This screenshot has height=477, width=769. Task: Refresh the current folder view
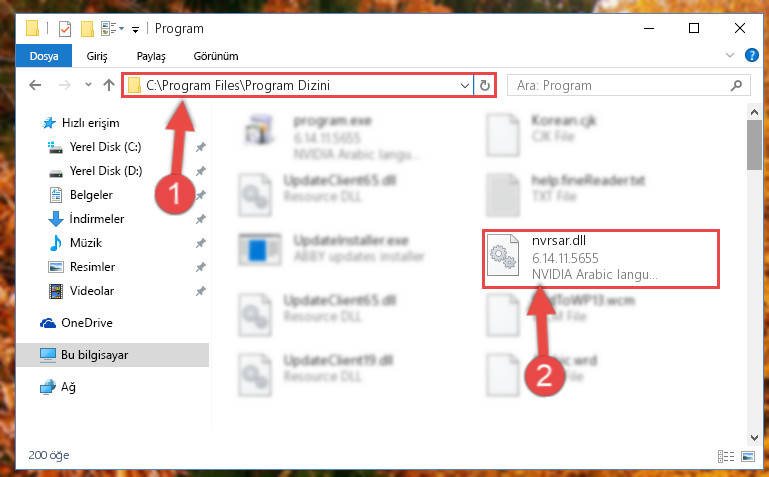click(x=485, y=86)
